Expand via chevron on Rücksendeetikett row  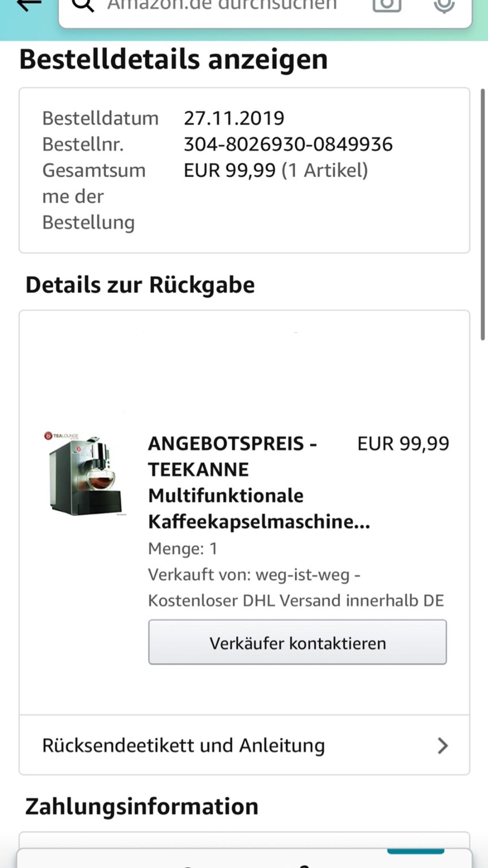coord(442,746)
